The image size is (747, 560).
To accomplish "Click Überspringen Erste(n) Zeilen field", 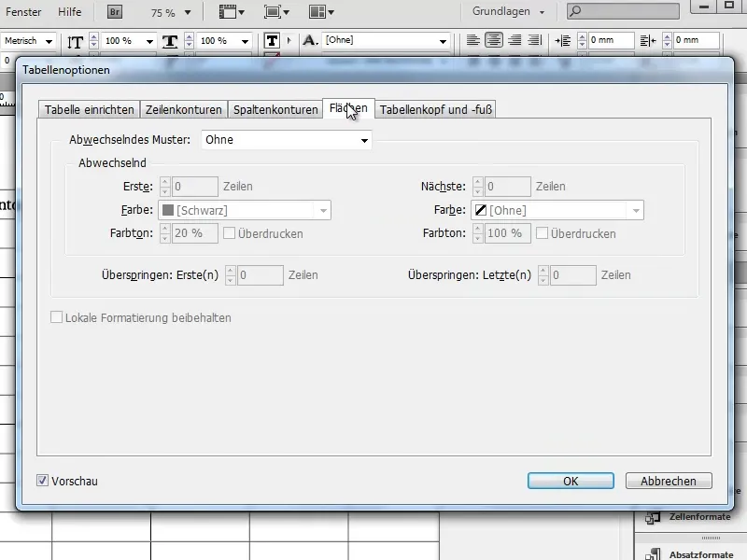I will [x=260, y=275].
